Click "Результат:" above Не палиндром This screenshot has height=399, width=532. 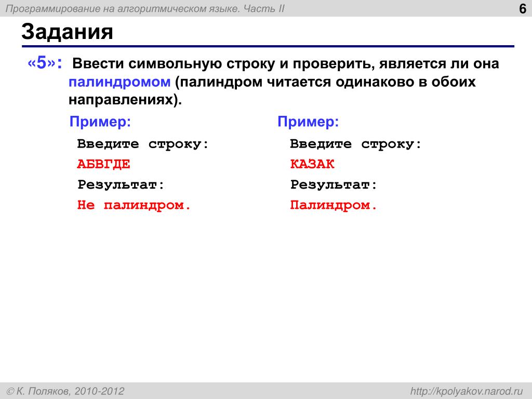tap(121, 185)
